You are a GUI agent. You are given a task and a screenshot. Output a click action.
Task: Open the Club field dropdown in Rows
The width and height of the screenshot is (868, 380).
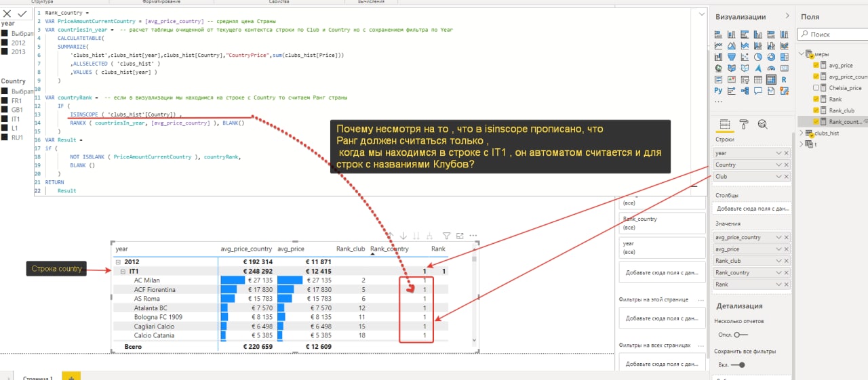pyautogui.click(x=778, y=176)
